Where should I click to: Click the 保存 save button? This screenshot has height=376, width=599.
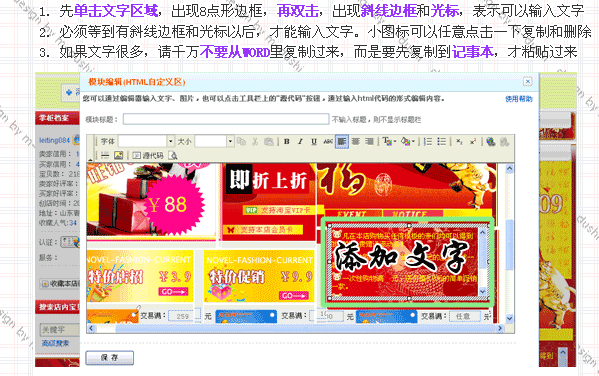coord(110,358)
